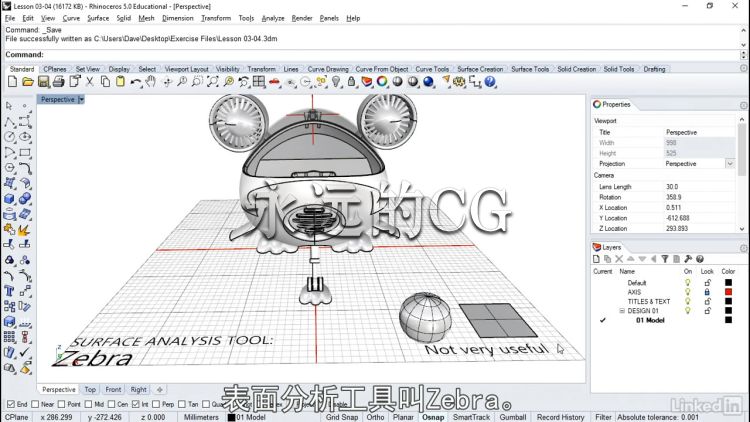
Task: Turn off the Default layer light bulb
Action: (687, 282)
